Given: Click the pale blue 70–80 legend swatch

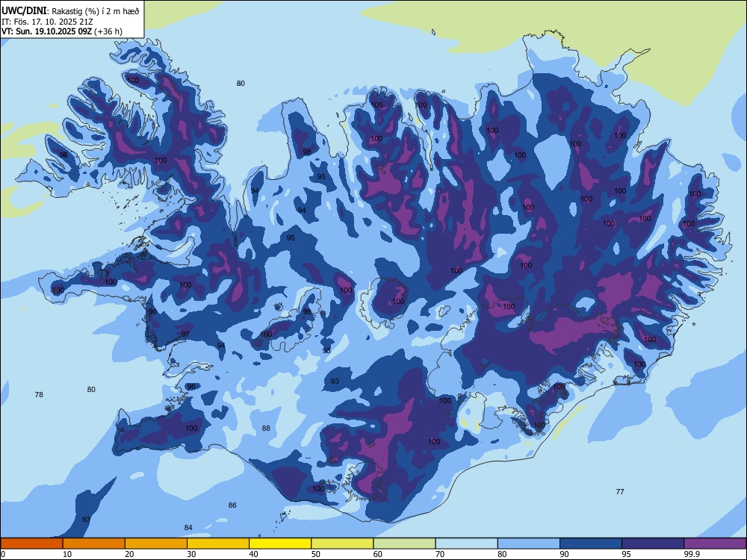Looking at the screenshot, I should [x=466, y=544].
